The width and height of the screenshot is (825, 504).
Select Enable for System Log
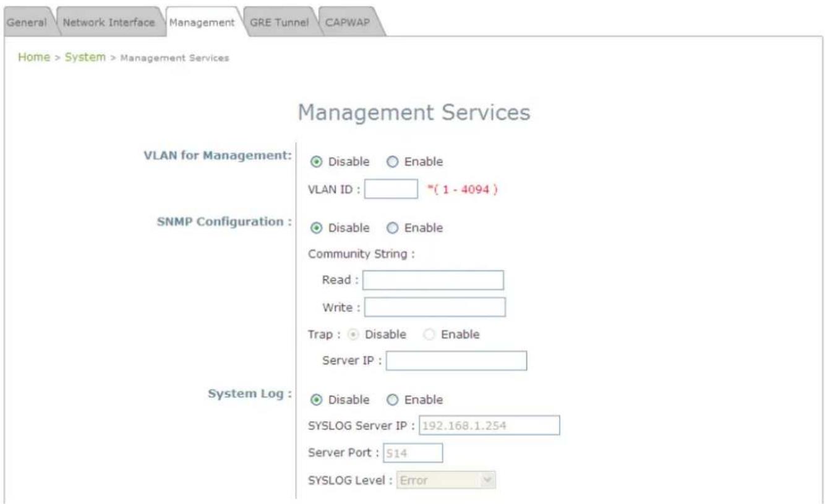click(391, 399)
